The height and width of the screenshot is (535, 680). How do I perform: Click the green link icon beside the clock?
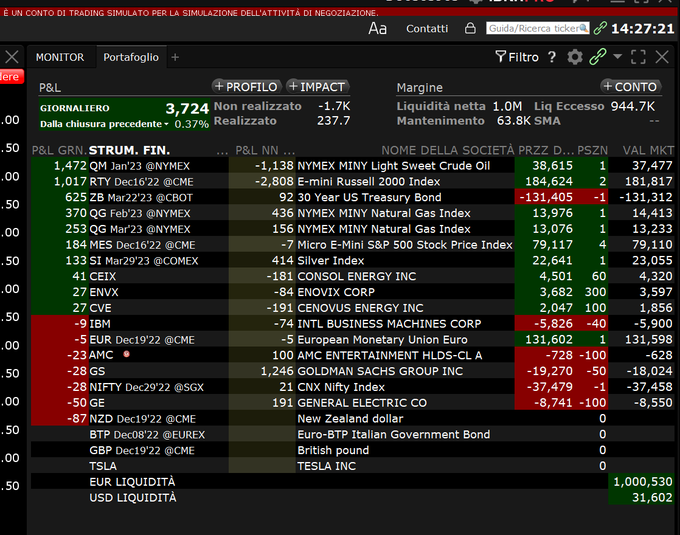click(600, 28)
